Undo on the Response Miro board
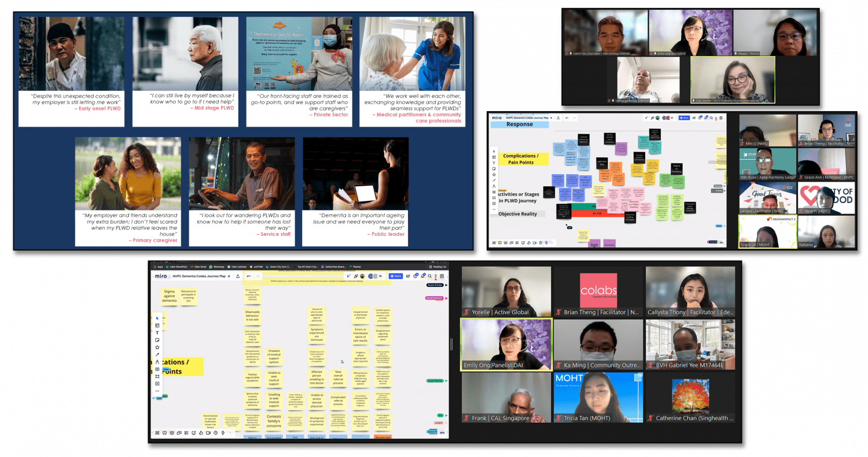This screenshot has width=868, height=457. point(567,118)
